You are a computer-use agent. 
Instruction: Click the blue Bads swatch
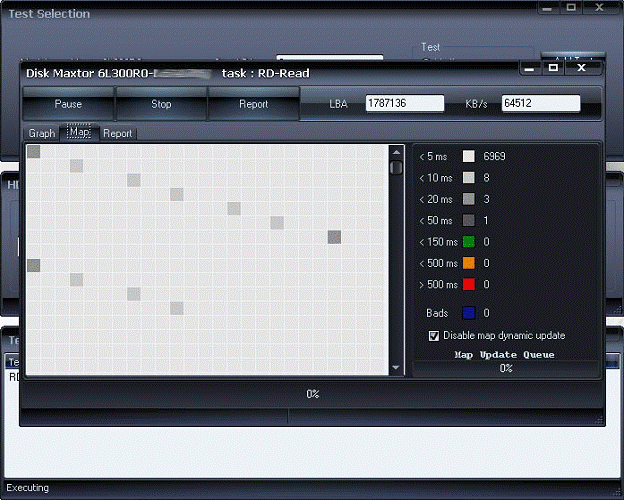468,313
